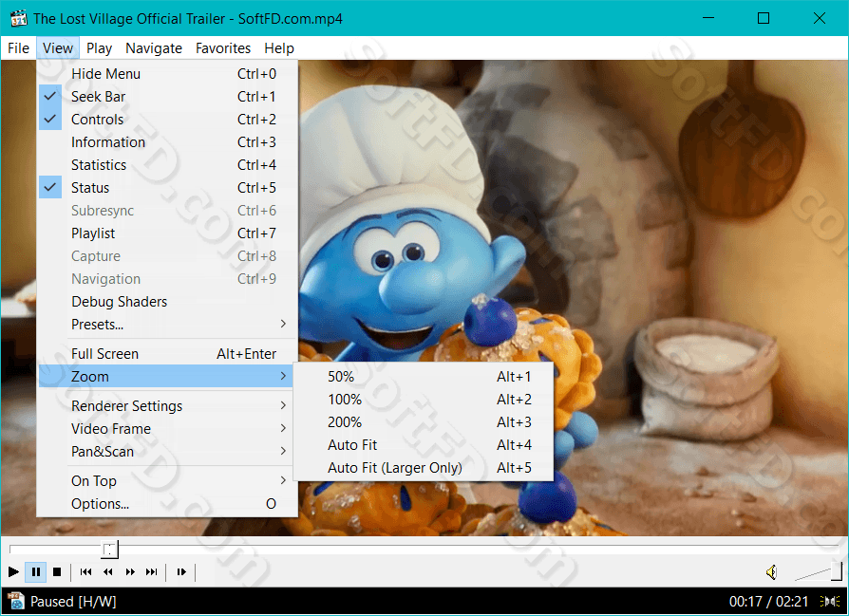Close the View menu
Viewport: 849px width, 616px height.
(58, 48)
